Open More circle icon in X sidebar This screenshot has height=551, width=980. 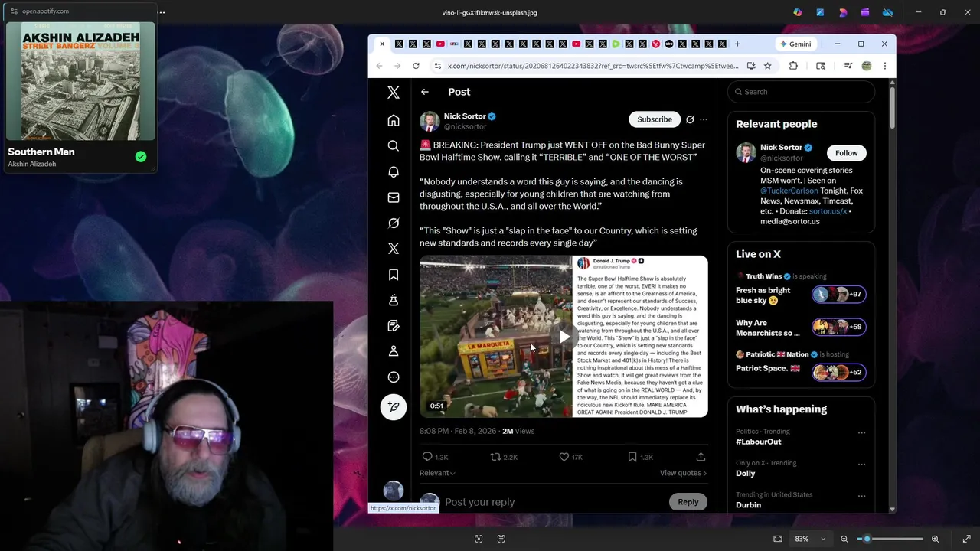(x=394, y=377)
